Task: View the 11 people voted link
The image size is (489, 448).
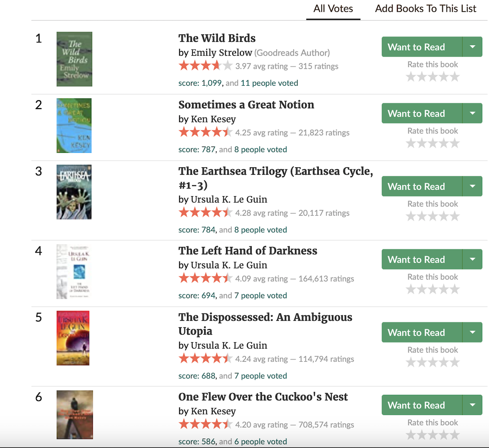Action: [269, 83]
